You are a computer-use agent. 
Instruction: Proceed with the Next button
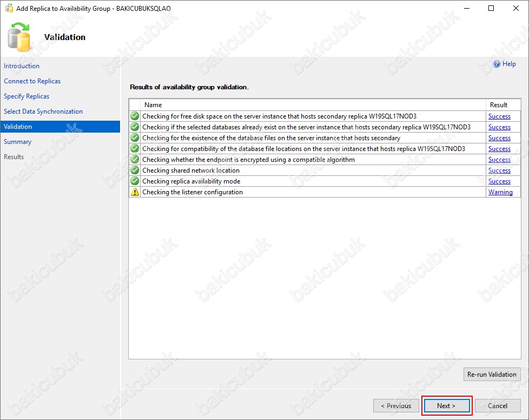(x=446, y=406)
